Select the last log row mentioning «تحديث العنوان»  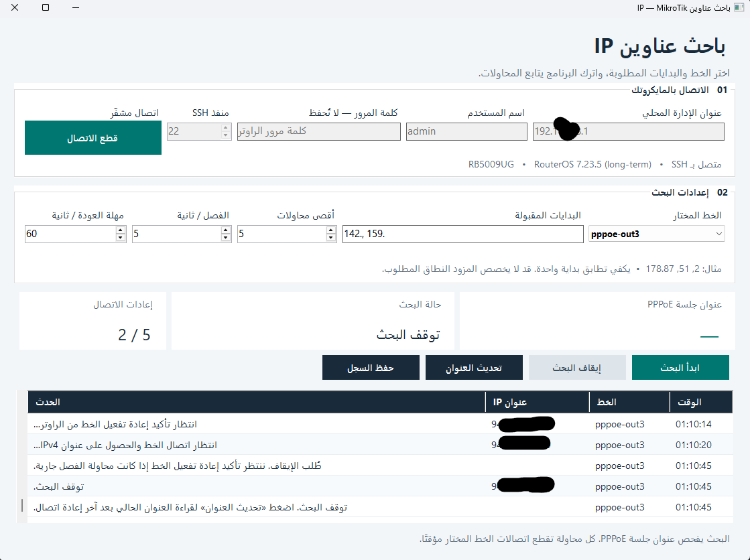coord(380,507)
